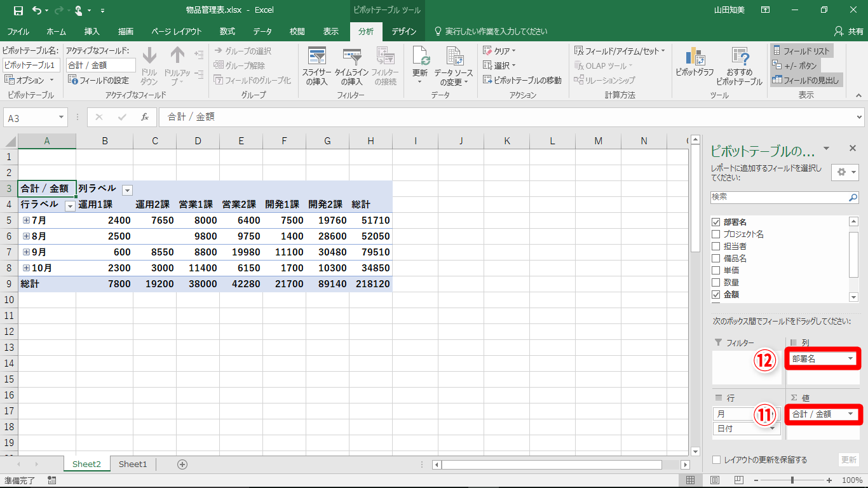Open the column labels (列ラベル) filter dropdown
Image resolution: width=868 pixels, height=488 pixels.
[127, 189]
